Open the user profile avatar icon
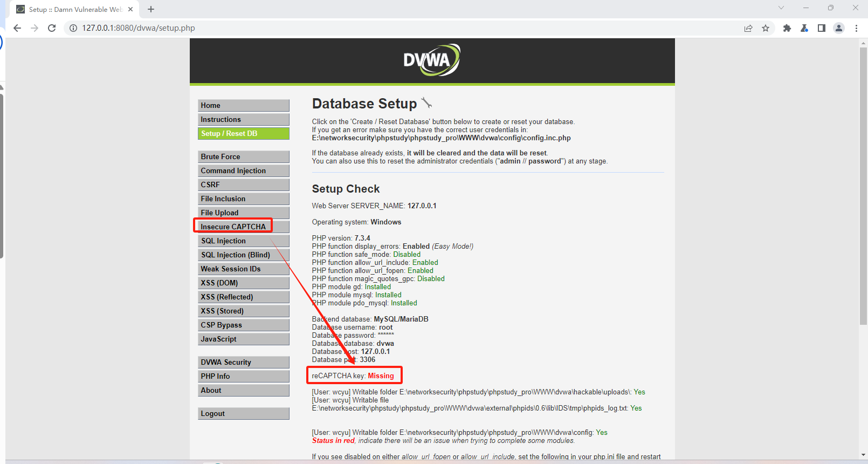This screenshot has height=464, width=868. [x=839, y=28]
